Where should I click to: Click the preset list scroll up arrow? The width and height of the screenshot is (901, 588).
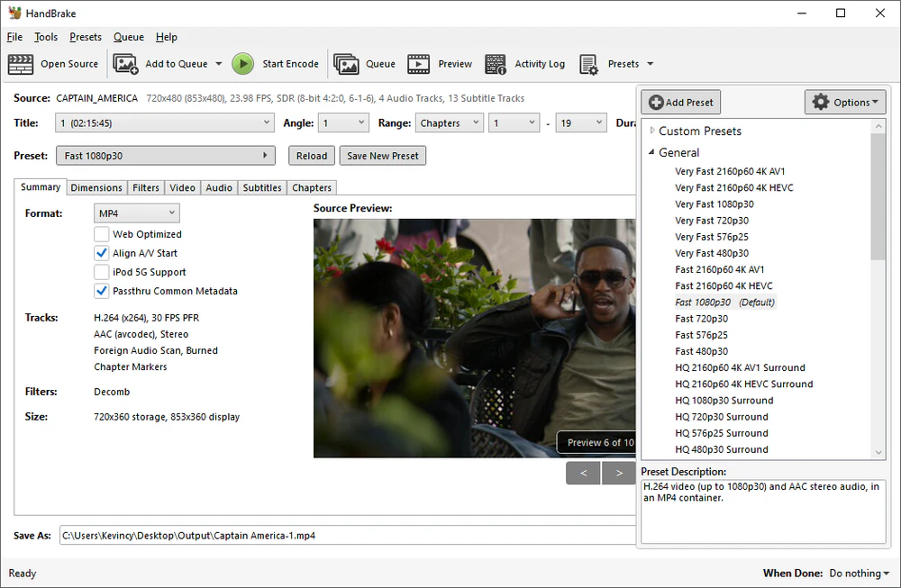tap(878, 126)
